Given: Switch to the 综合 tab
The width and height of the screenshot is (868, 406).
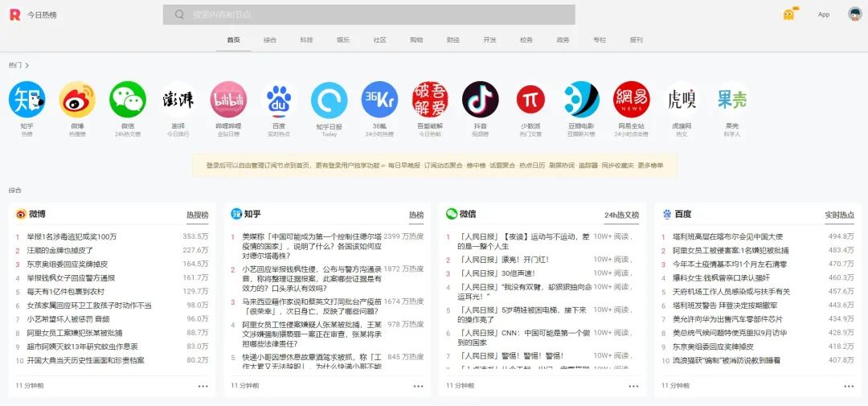Looking at the screenshot, I should [270, 40].
